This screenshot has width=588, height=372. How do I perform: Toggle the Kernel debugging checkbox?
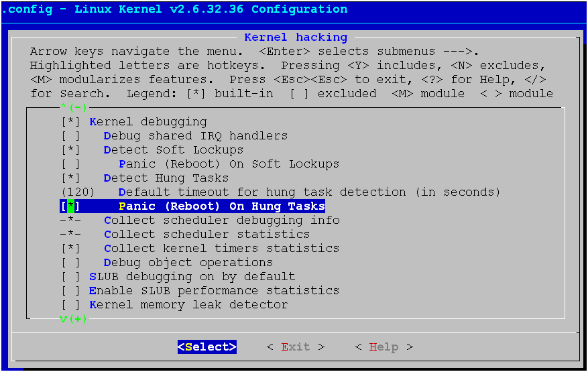click(x=70, y=122)
